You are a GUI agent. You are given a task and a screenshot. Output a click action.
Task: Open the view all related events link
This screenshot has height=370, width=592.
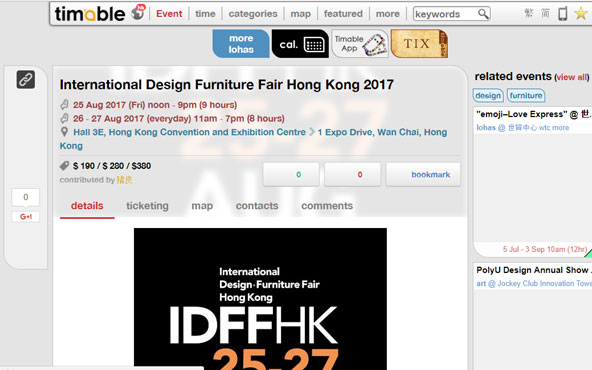(572, 77)
